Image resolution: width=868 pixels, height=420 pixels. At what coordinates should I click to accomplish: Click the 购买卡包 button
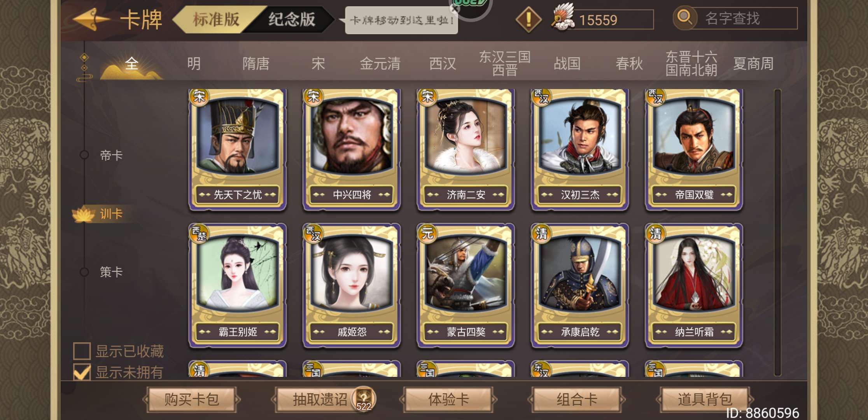191,399
